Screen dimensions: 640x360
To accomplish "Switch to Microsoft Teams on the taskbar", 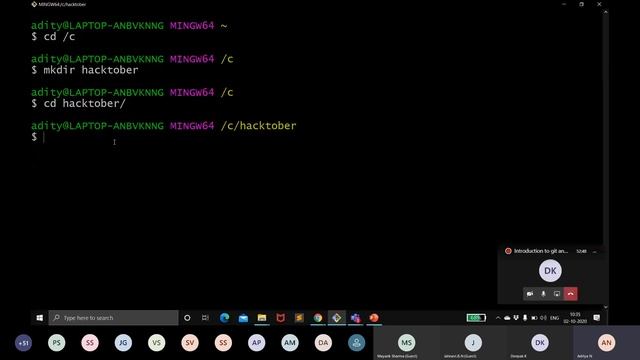I will [x=356, y=318].
